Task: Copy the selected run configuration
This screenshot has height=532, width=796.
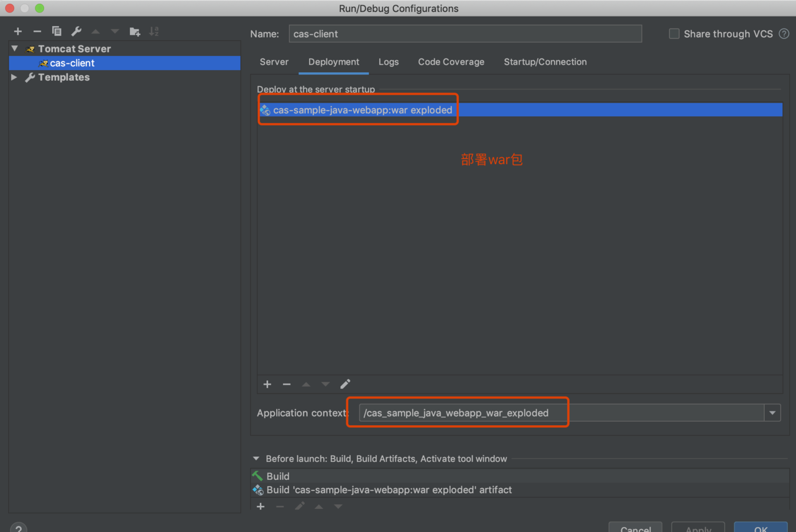Action: pyautogui.click(x=57, y=31)
